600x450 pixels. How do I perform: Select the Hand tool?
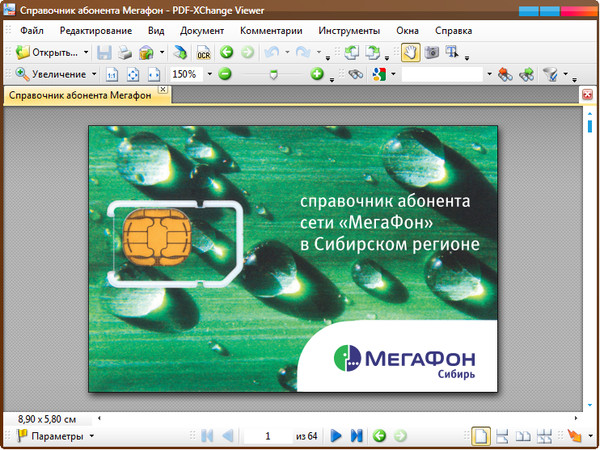[410, 52]
